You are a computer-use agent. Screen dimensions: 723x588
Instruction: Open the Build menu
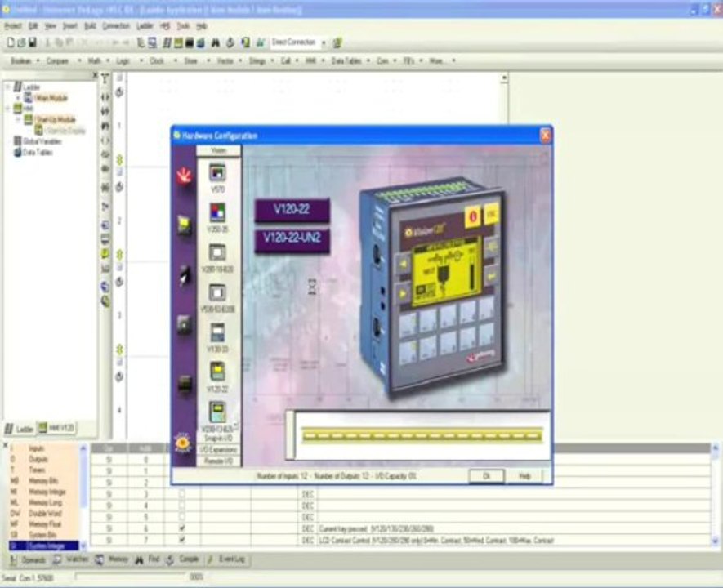coord(90,26)
